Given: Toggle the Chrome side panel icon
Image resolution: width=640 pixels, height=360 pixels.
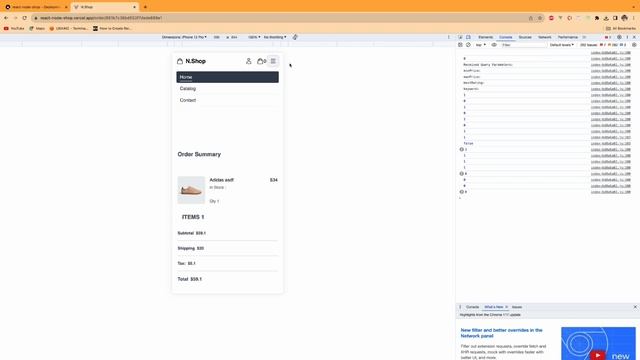Looking at the screenshot, I should (x=615, y=18).
